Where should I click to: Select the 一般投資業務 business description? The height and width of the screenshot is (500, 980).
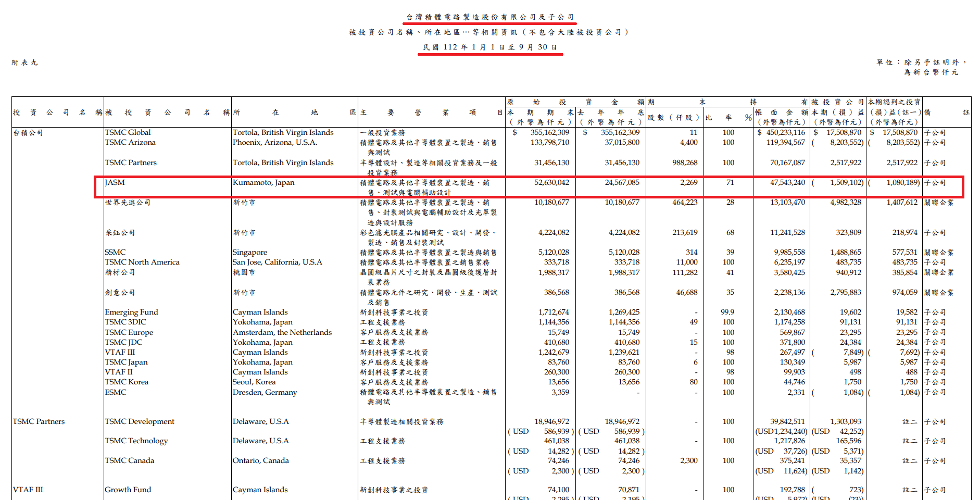point(383,133)
